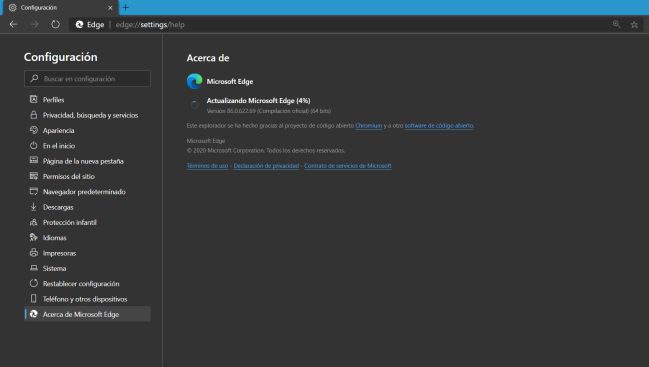The width and height of the screenshot is (649, 367).
Task: Open Navegador predeterminado section
Action: (87, 192)
